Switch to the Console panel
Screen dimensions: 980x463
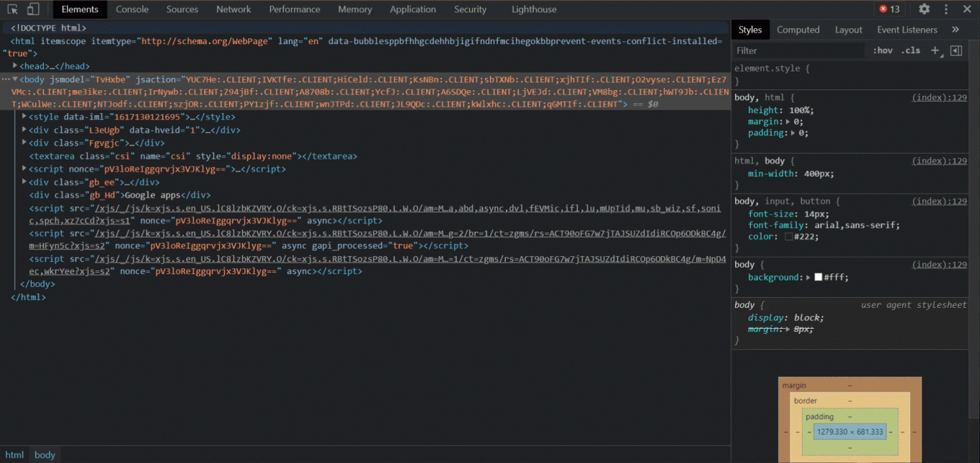click(132, 9)
